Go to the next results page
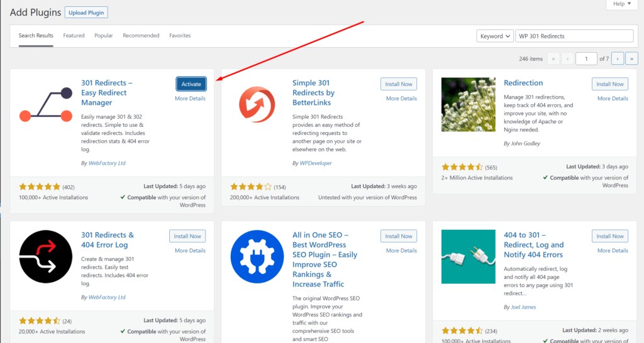Viewport: 644px width, 343px height. (x=618, y=58)
